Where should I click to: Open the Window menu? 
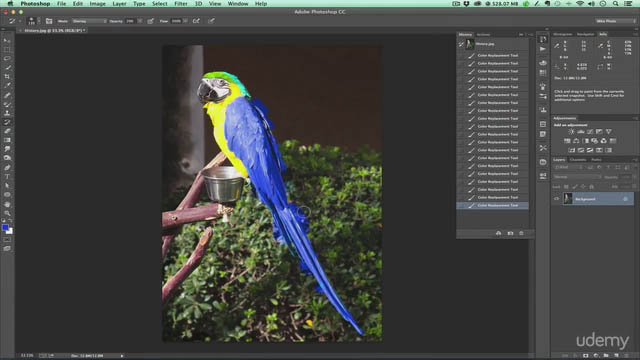pos(238,4)
